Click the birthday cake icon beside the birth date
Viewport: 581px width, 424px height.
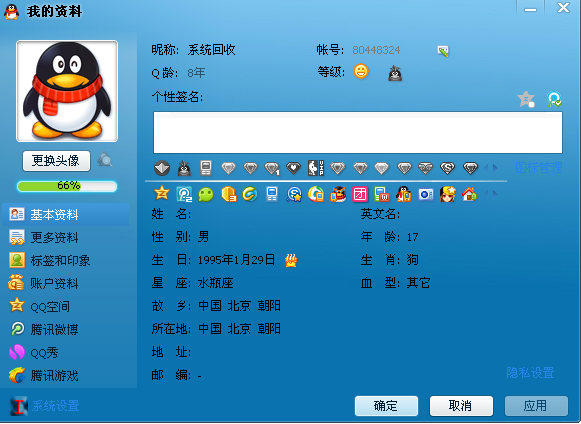[291, 260]
